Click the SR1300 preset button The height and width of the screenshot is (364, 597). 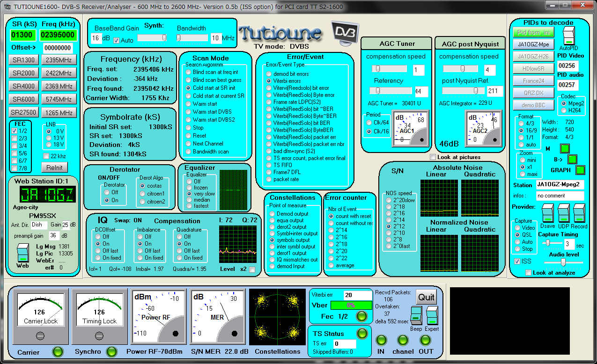coord(23,60)
